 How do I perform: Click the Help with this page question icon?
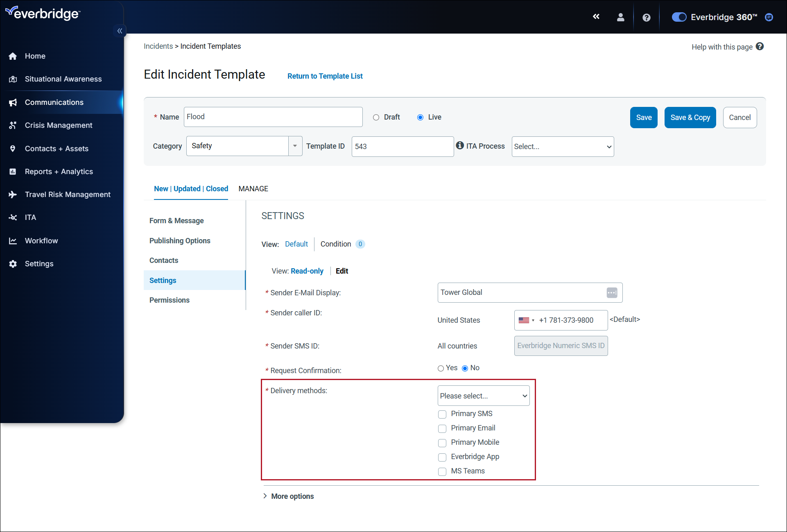(760, 46)
